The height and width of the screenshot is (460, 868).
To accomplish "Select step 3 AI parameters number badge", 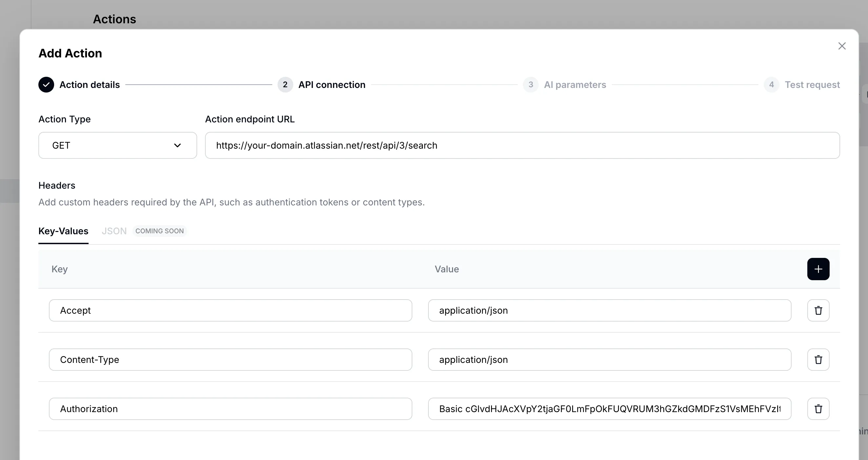I will click(x=531, y=85).
